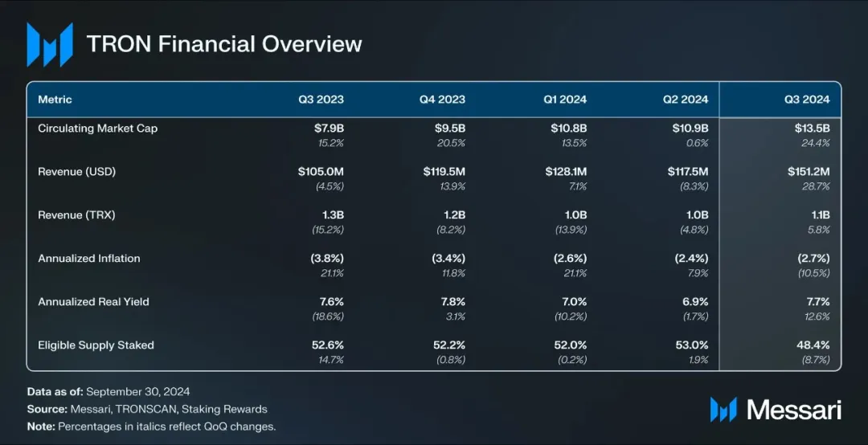This screenshot has height=445, width=868.
Task: Click Q1 2024 Revenue (TRX) value '1.0B'
Action: coord(575,214)
